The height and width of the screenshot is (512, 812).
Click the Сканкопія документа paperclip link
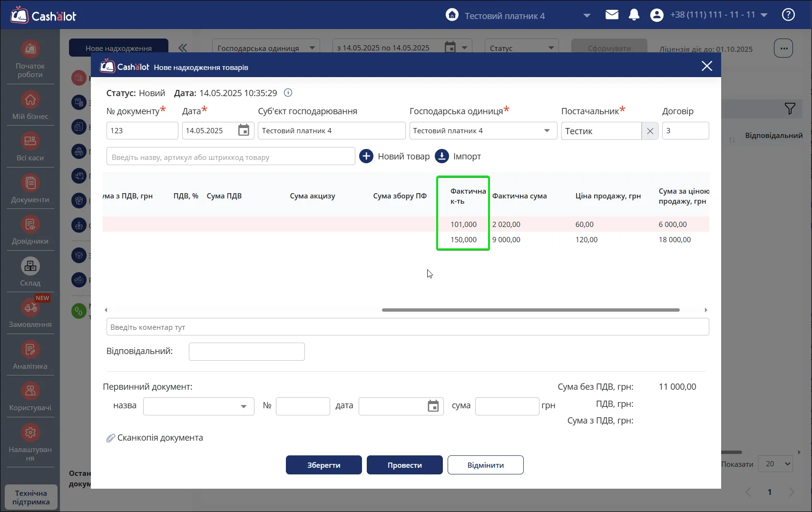pyautogui.click(x=155, y=438)
